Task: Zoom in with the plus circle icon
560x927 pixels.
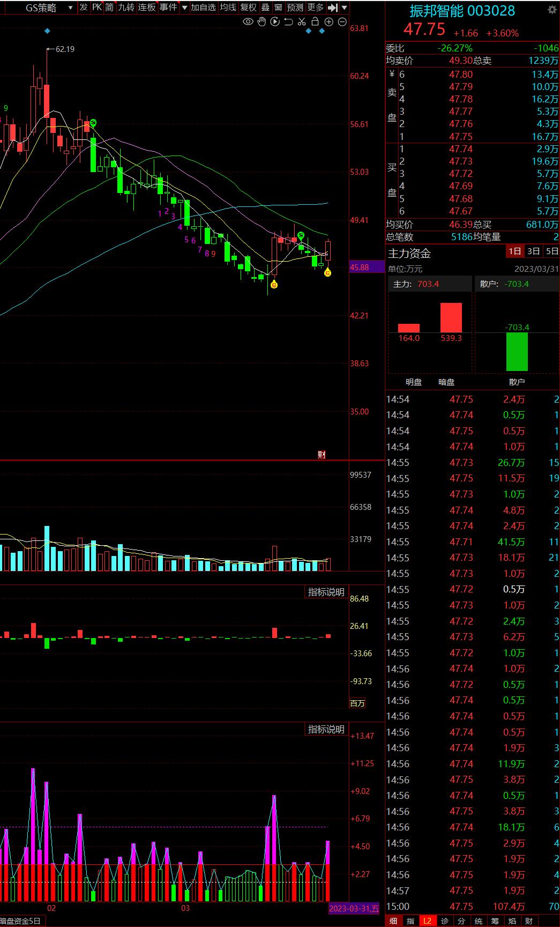Action: pos(328,22)
